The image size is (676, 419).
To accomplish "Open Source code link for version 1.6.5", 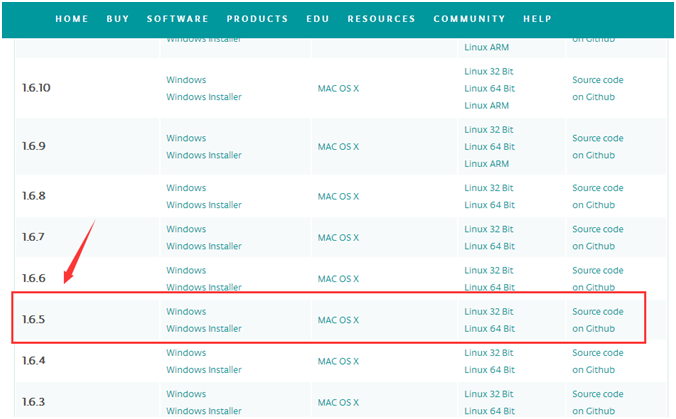I will pyautogui.click(x=598, y=311).
